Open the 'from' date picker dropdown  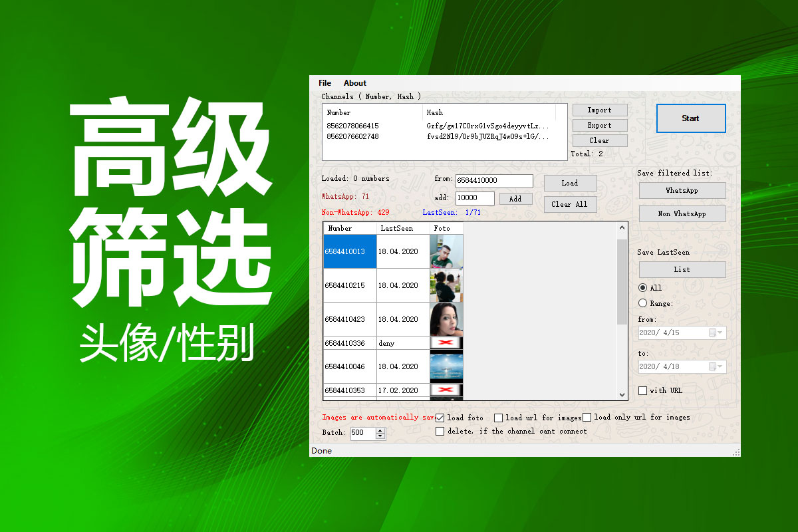pyautogui.click(x=720, y=332)
